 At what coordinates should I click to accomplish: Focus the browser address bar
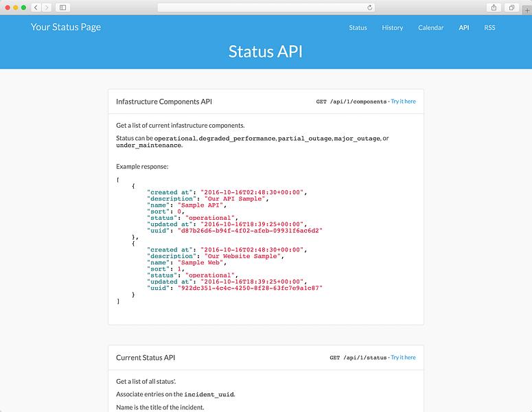[x=266, y=8]
